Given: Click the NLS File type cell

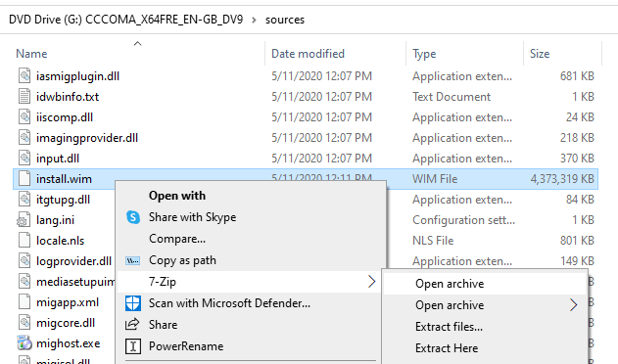Looking at the screenshot, I should click(x=433, y=241).
